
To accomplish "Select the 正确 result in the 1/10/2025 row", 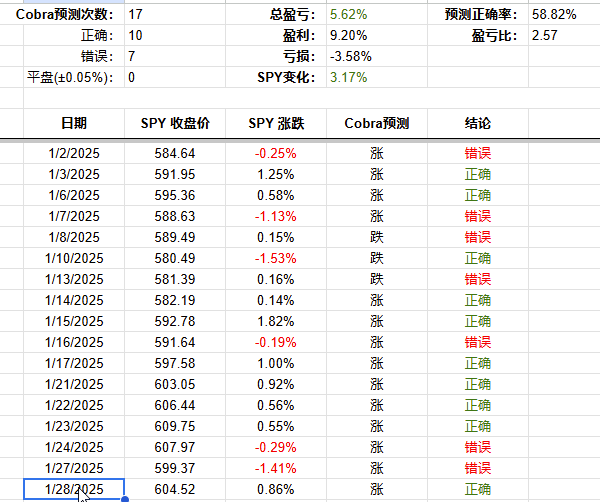I will pyautogui.click(x=478, y=259).
